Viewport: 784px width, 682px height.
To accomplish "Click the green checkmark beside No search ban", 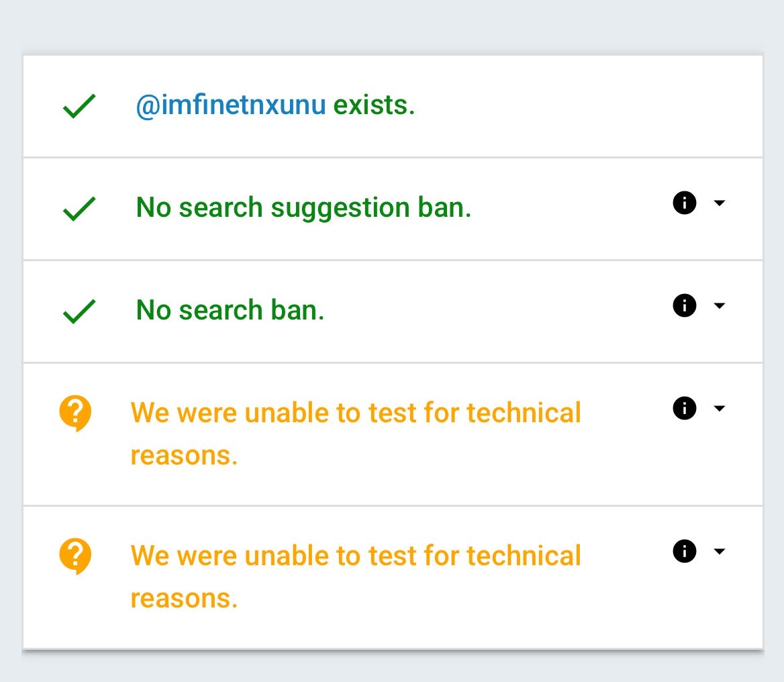I will [79, 311].
